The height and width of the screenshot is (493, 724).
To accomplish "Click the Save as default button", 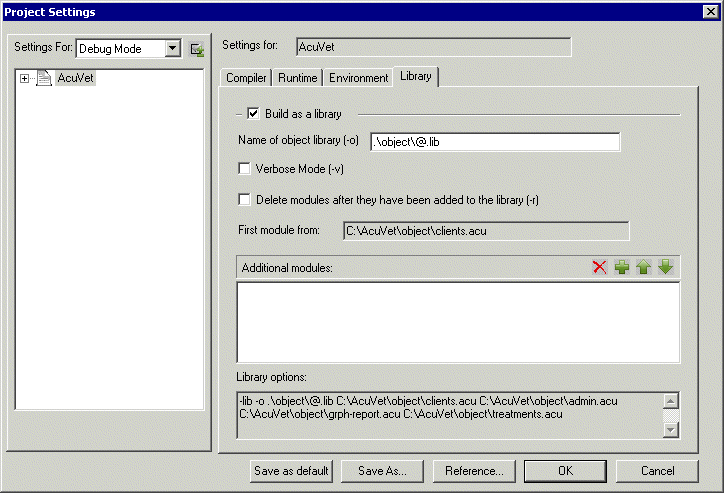I will [x=291, y=470].
